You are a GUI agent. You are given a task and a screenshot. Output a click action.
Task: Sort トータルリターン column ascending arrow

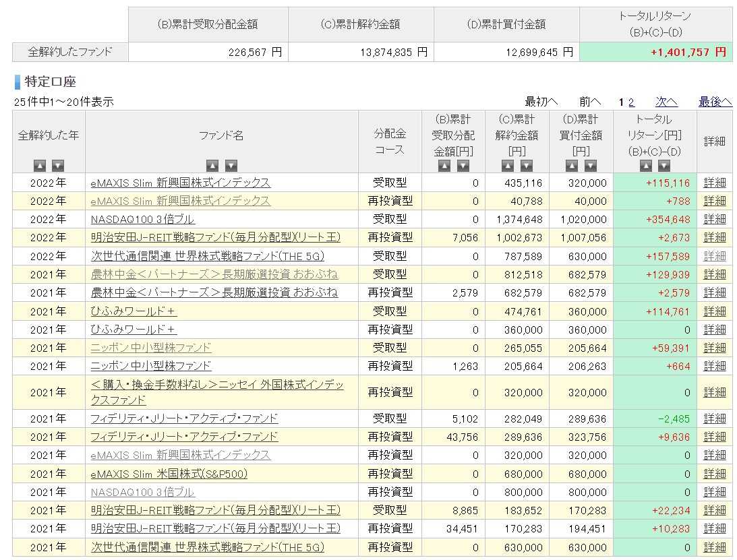(x=646, y=165)
